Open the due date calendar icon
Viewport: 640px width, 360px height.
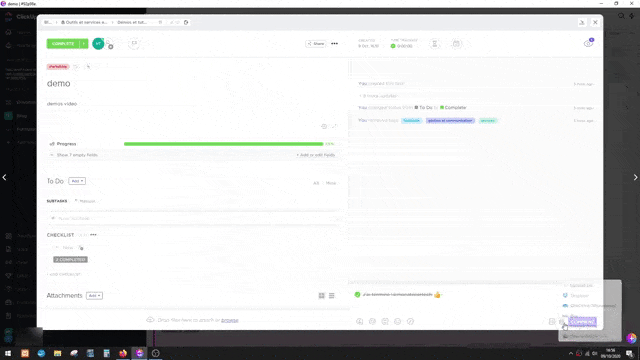[x=456, y=44]
